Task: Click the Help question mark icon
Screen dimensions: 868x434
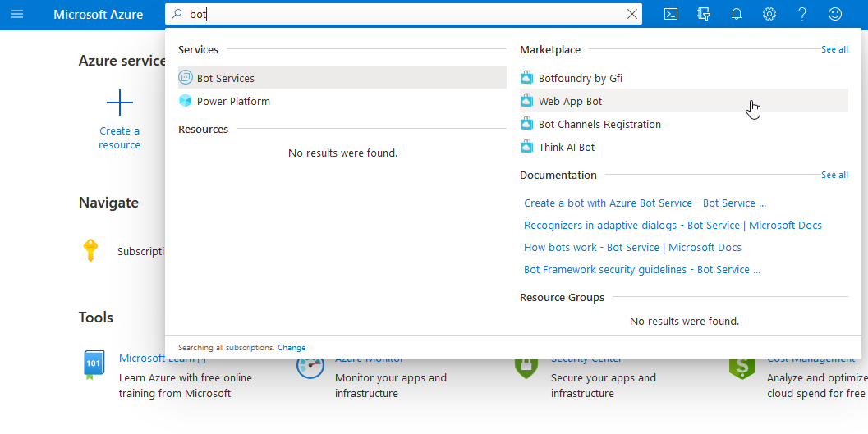Action: click(x=802, y=14)
